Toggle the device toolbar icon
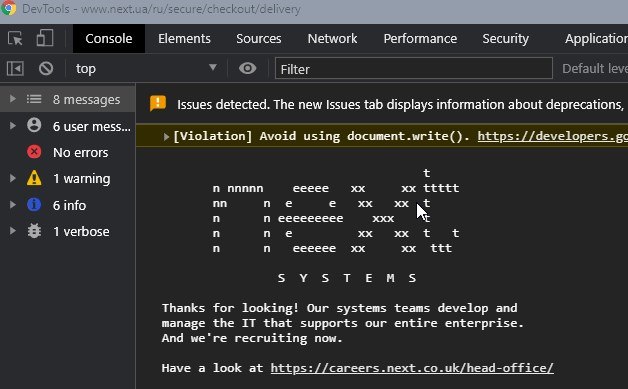Screen dimensions: 628x389 click(44, 38)
